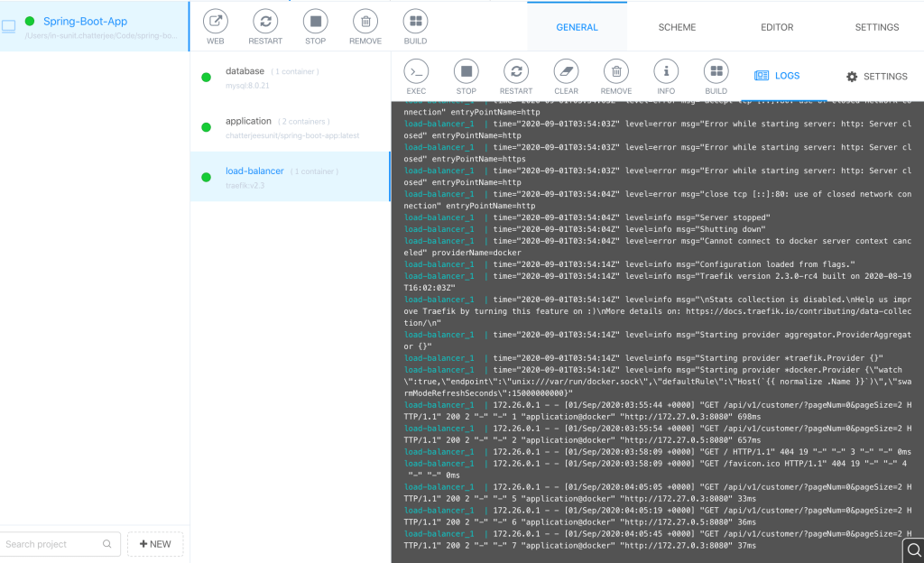Stop the whole project
This screenshot has width=924, height=563.
click(315, 23)
